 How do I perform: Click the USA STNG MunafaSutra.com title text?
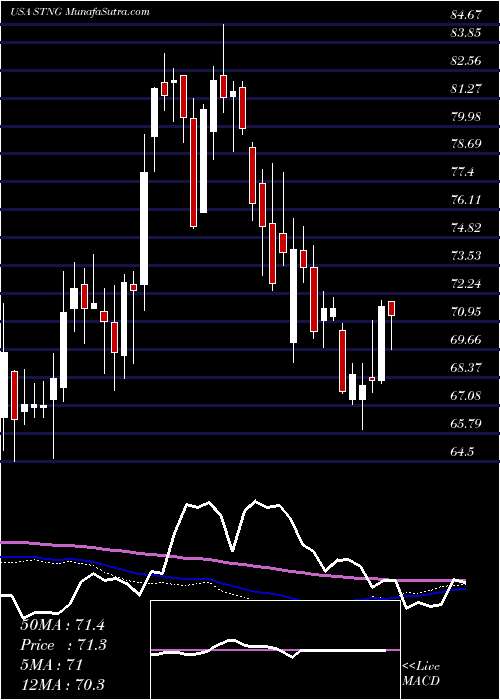(79, 12)
